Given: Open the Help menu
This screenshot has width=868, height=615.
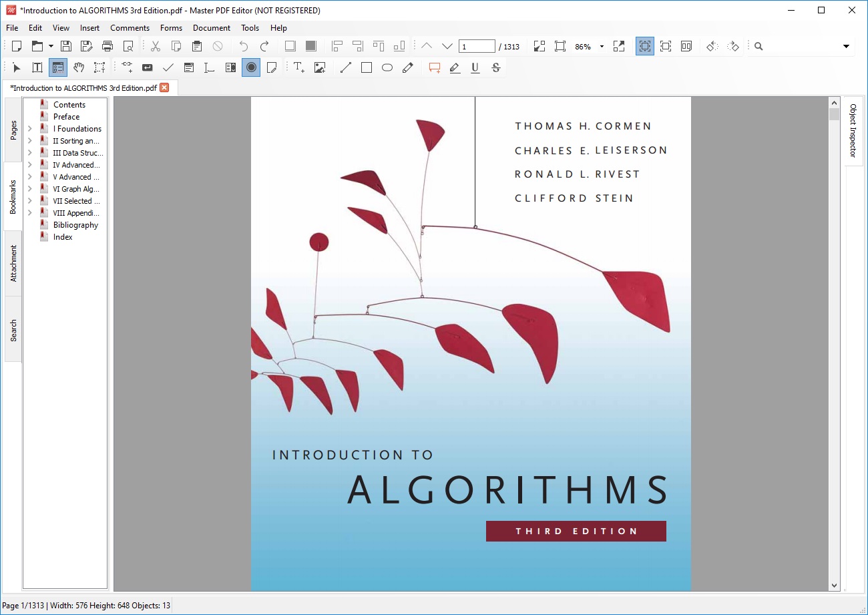Looking at the screenshot, I should click(279, 28).
